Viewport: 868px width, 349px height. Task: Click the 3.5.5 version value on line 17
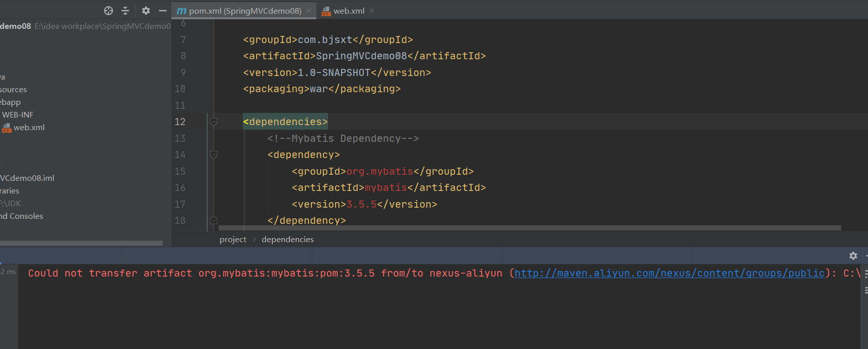pyautogui.click(x=361, y=204)
